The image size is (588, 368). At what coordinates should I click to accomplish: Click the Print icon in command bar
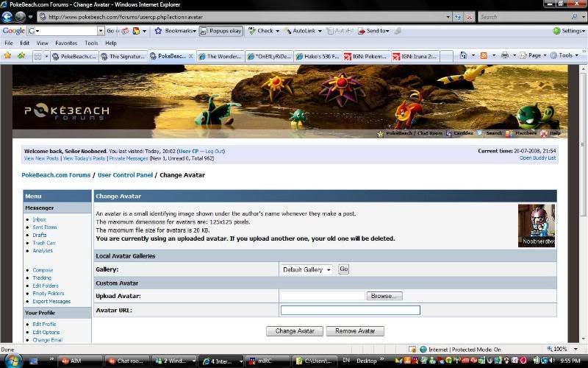tap(505, 56)
